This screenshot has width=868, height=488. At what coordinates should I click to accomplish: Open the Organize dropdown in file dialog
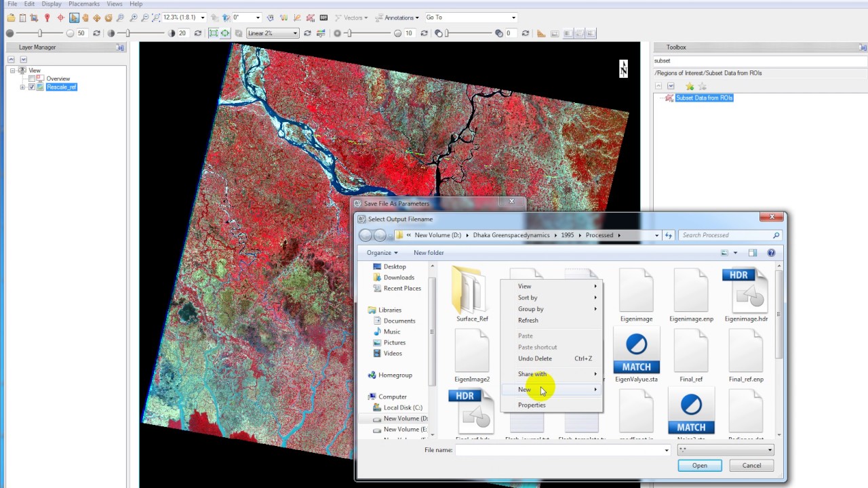pyautogui.click(x=382, y=253)
